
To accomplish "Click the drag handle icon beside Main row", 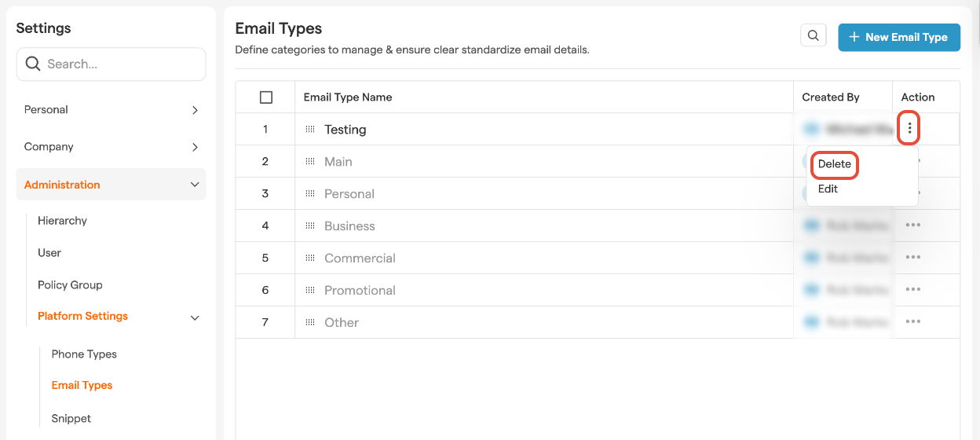I will coord(310,162).
